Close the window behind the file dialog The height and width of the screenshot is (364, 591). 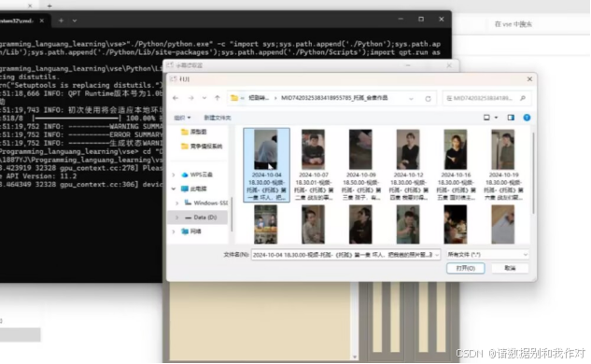[x=449, y=65]
